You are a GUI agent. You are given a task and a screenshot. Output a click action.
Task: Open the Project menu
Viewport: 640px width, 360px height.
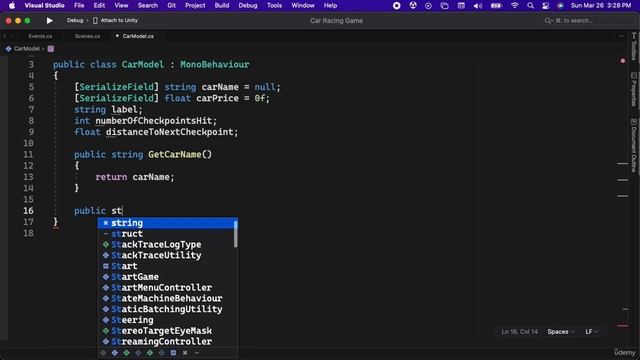195,5
